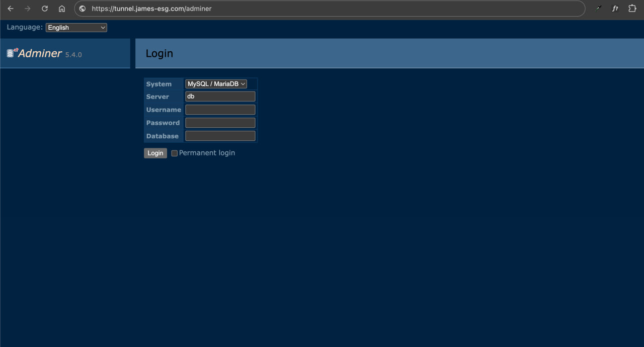This screenshot has width=644, height=347.
Task: Activate the eyedropper color picker extension
Action: [x=598, y=9]
